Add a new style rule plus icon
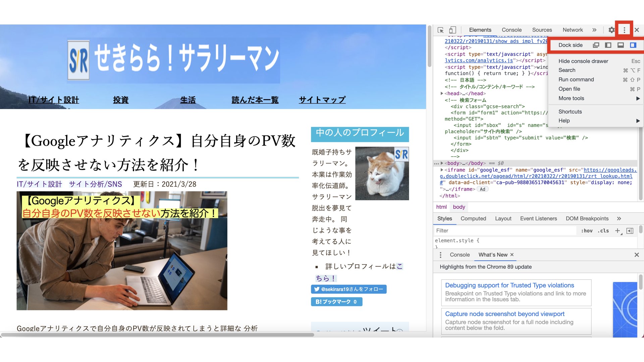 tap(618, 231)
